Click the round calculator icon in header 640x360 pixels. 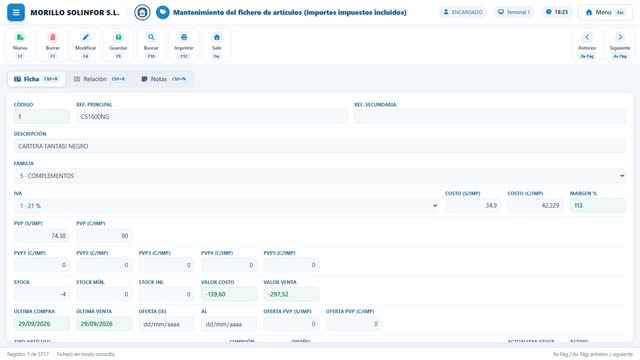point(142,12)
